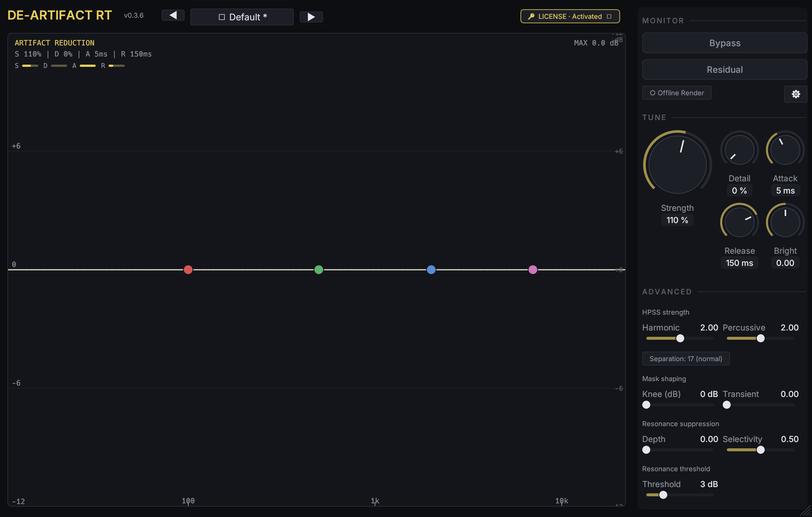
Task: Toggle Residual monitoring
Action: (x=725, y=70)
